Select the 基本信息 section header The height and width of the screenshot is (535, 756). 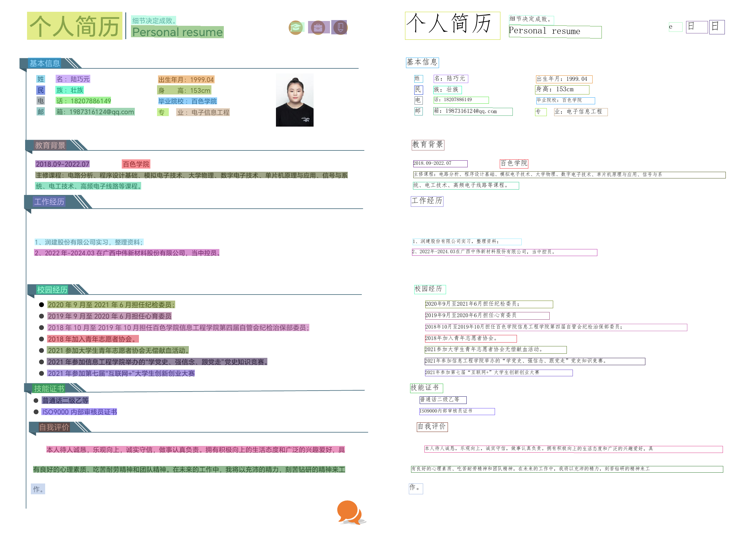45,63
